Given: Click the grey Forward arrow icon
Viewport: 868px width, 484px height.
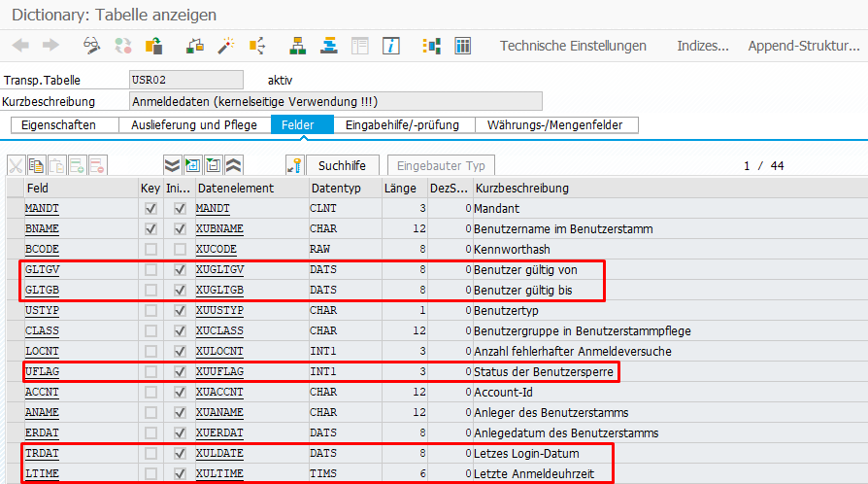Looking at the screenshot, I should point(50,46).
